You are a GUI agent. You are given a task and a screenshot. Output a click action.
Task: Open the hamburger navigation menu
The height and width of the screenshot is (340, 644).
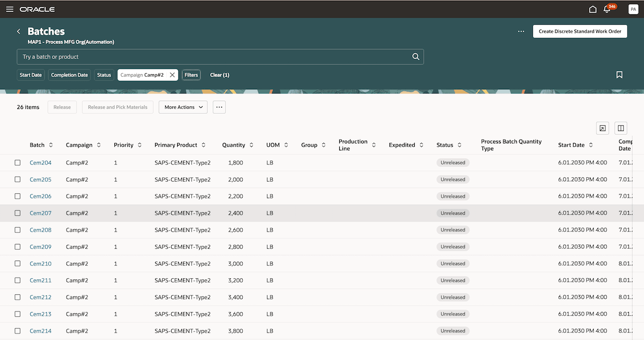[x=10, y=9]
